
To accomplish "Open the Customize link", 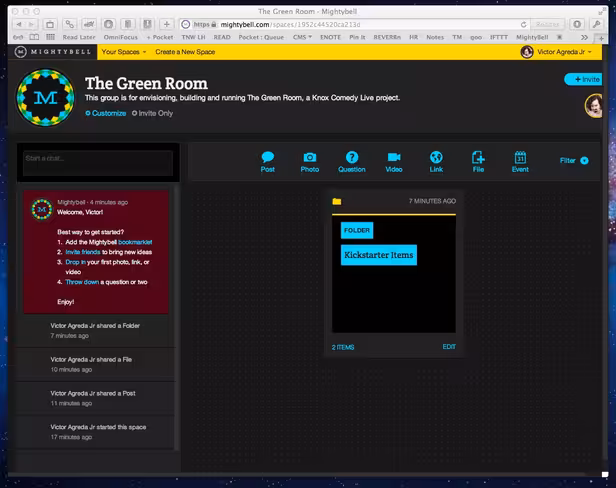I will click(106, 113).
